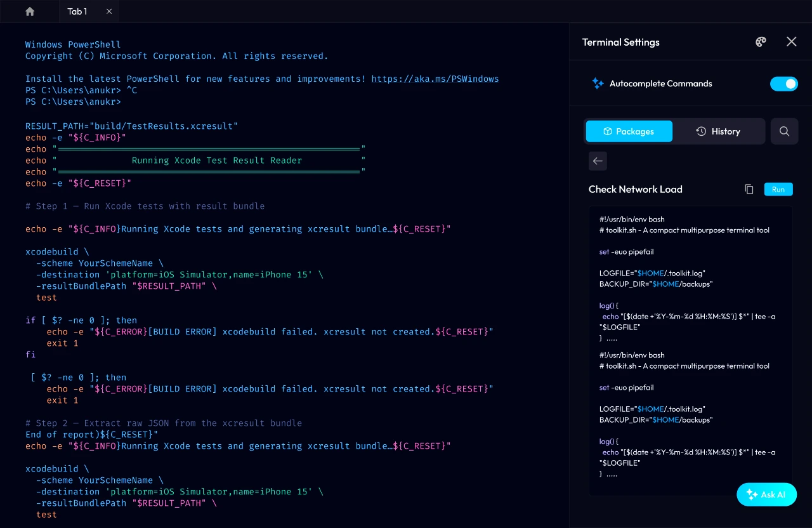
Task: Open the Ask AI assistant
Action: point(766,494)
